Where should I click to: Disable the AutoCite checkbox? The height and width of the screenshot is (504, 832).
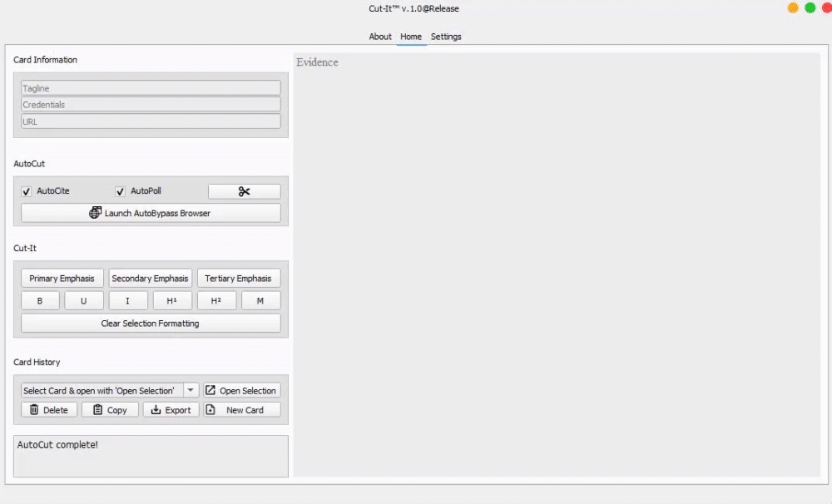click(x=27, y=191)
